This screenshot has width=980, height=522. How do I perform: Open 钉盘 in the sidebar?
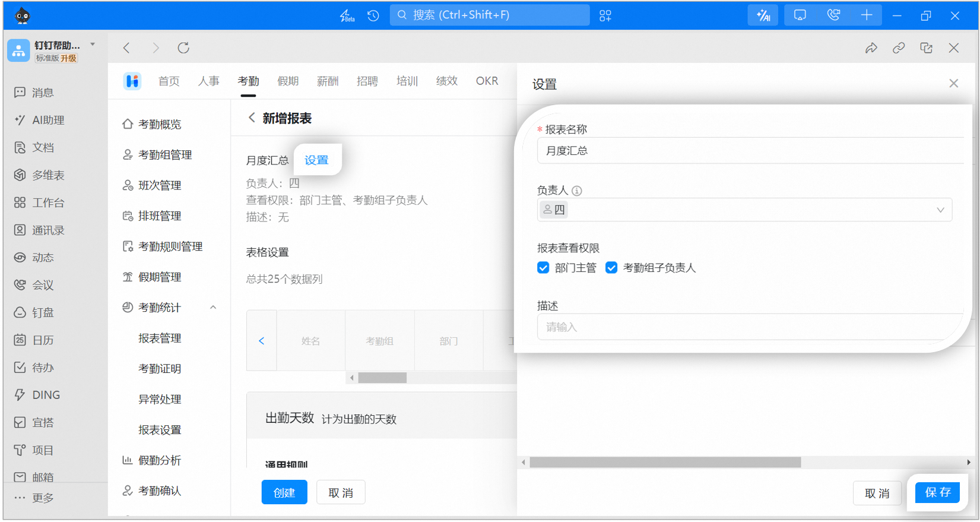[34, 312]
